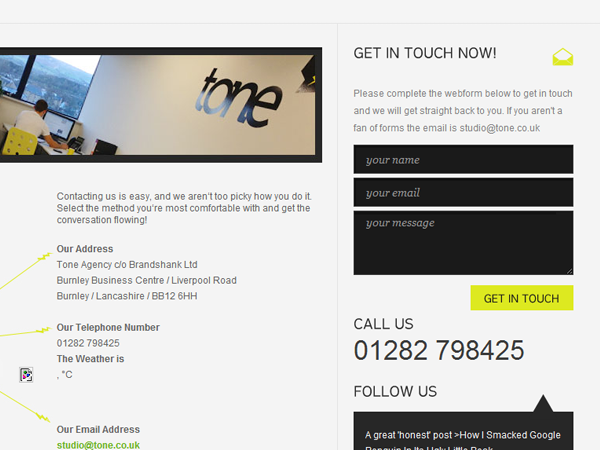Image resolution: width=600 pixels, height=450 pixels.
Task: Click the broken weather image icon
Action: click(x=26, y=375)
